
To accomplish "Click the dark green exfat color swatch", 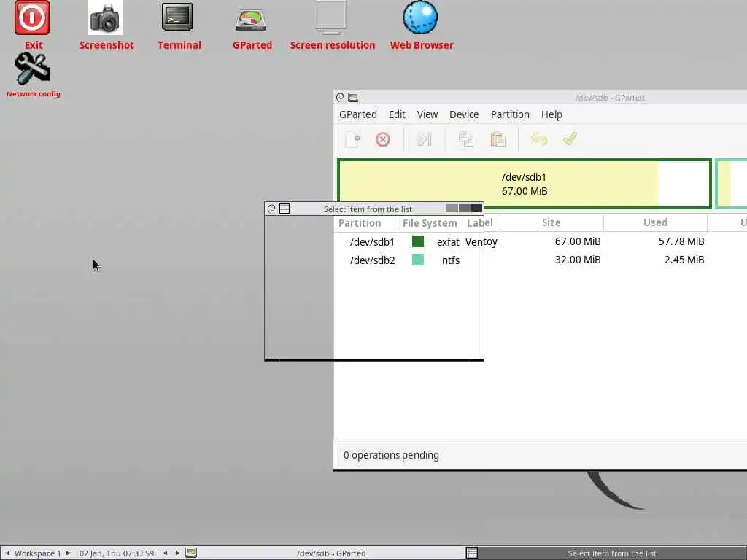I will (418, 241).
